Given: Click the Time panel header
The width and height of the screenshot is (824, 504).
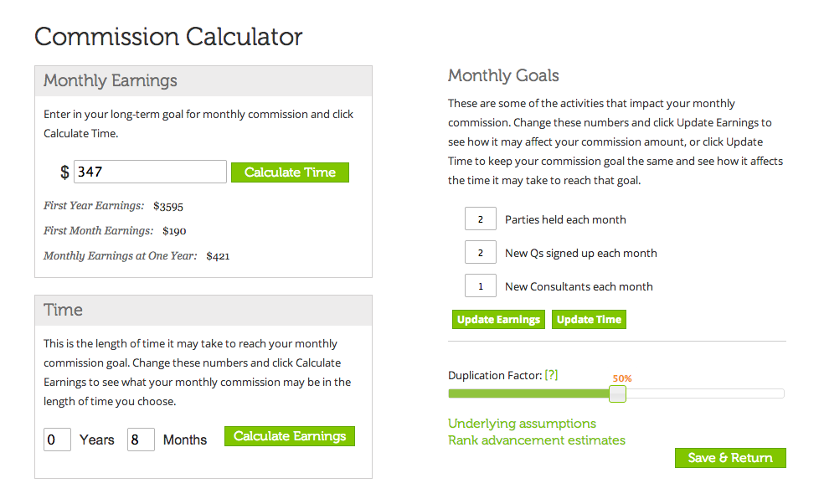Looking at the screenshot, I should coord(203,310).
